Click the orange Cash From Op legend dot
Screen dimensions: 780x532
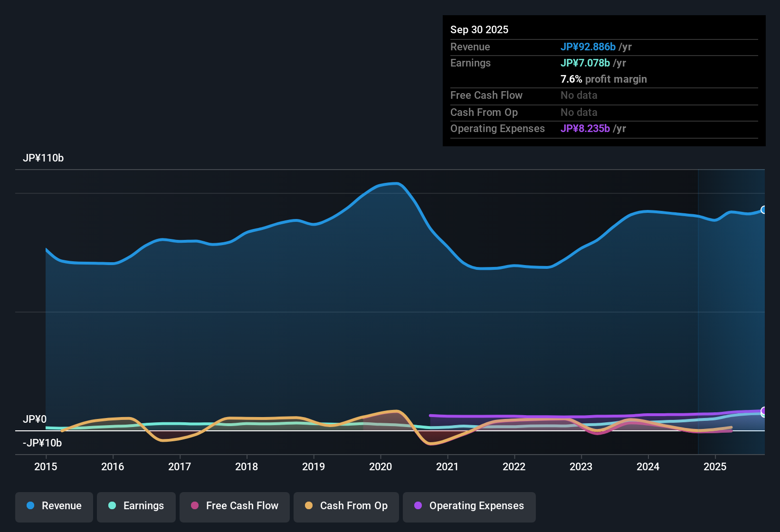tap(309, 506)
